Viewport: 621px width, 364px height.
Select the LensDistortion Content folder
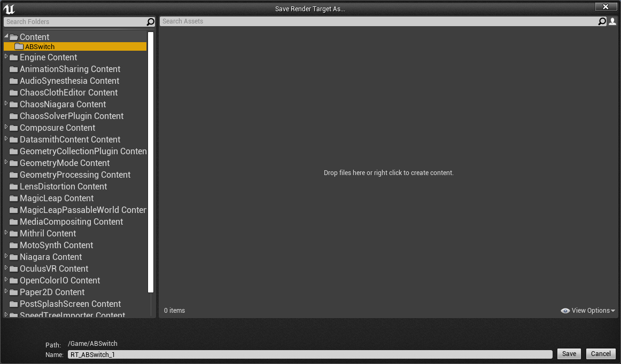(x=63, y=186)
